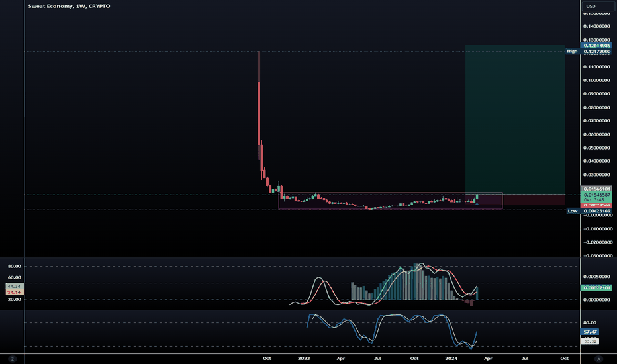Viewport: 617px width, 364px height.
Task: Select the gray 0.01566101 price label
Action: 596,189
